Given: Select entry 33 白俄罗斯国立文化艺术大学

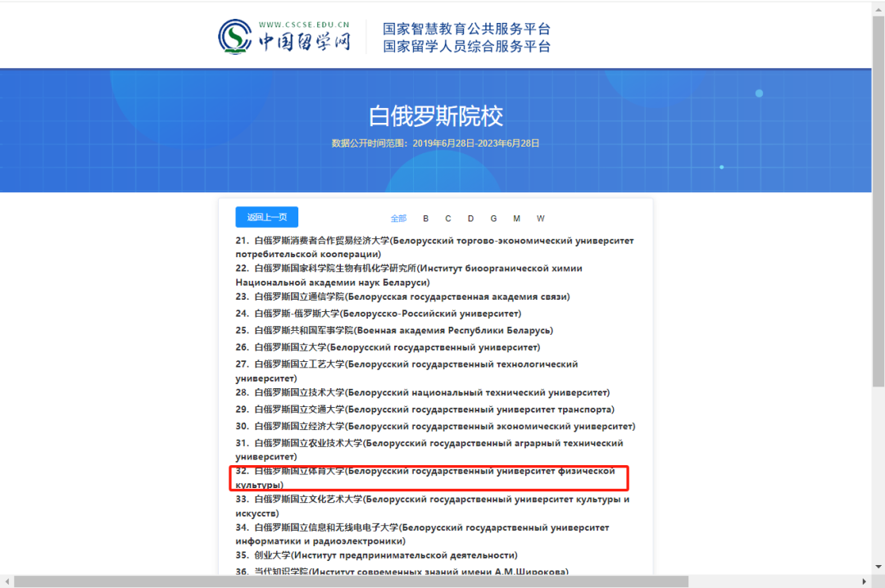Looking at the screenshot, I should click(433, 506).
